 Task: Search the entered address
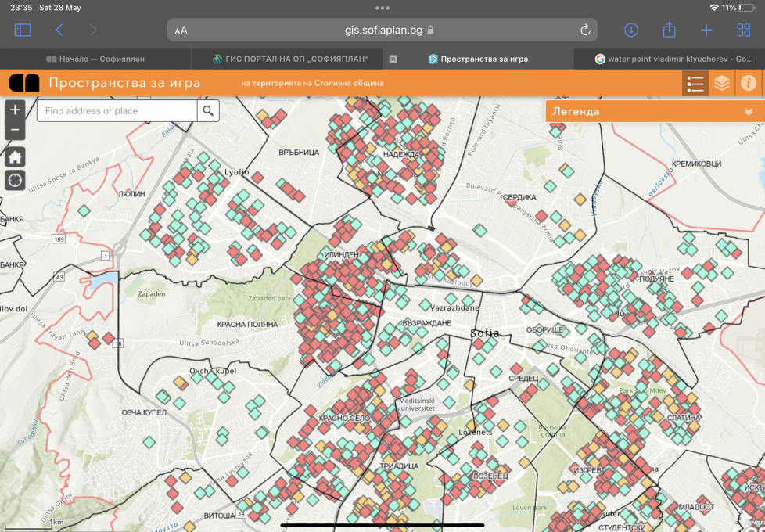pyautogui.click(x=208, y=111)
